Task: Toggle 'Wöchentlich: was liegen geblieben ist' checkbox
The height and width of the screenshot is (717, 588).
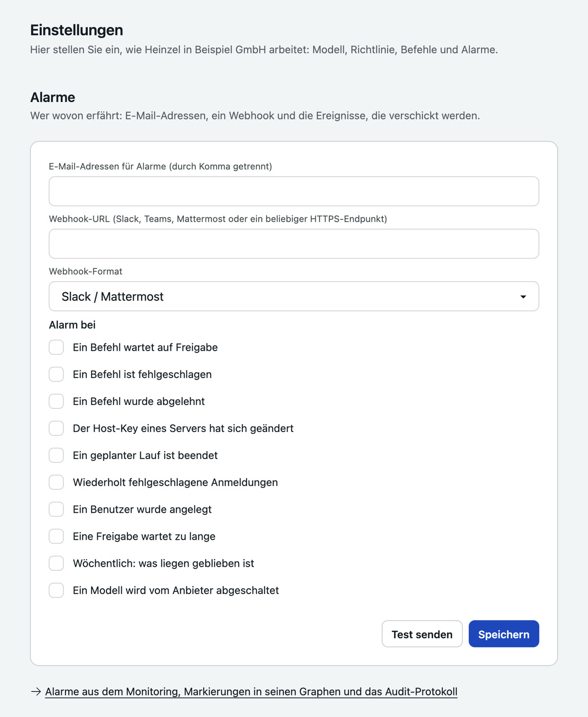Action: (x=56, y=563)
